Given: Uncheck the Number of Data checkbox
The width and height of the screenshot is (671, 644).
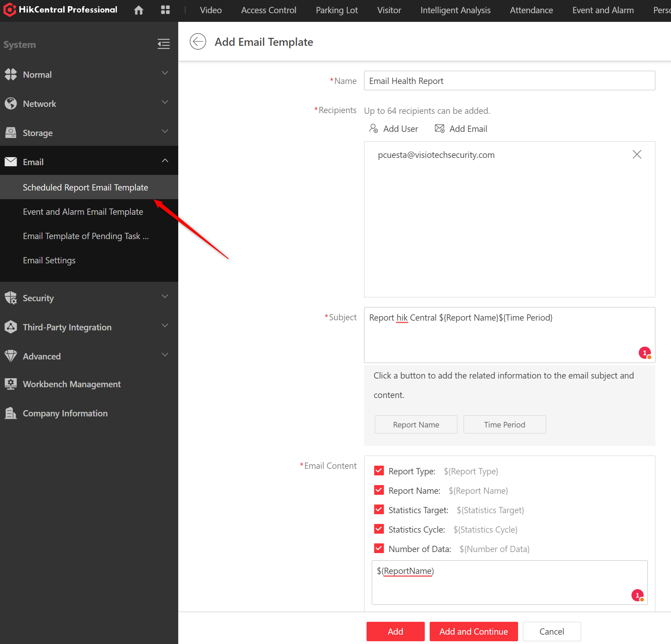Looking at the screenshot, I should click(379, 549).
